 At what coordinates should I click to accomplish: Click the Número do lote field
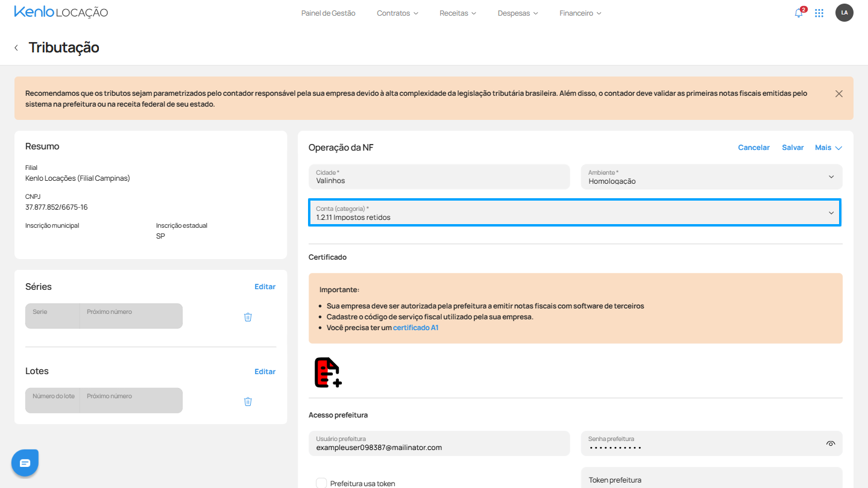(52, 400)
